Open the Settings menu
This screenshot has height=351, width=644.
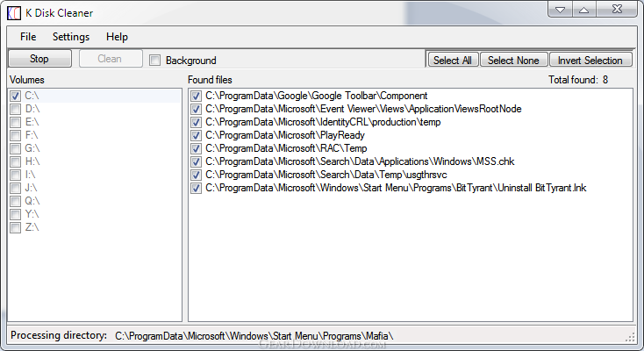point(71,37)
